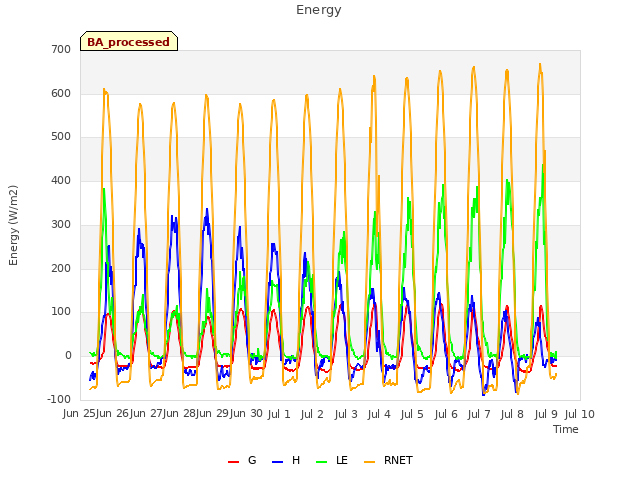Click the Jul 1 x-axis label
This screenshot has width=640, height=480.
[x=279, y=415]
